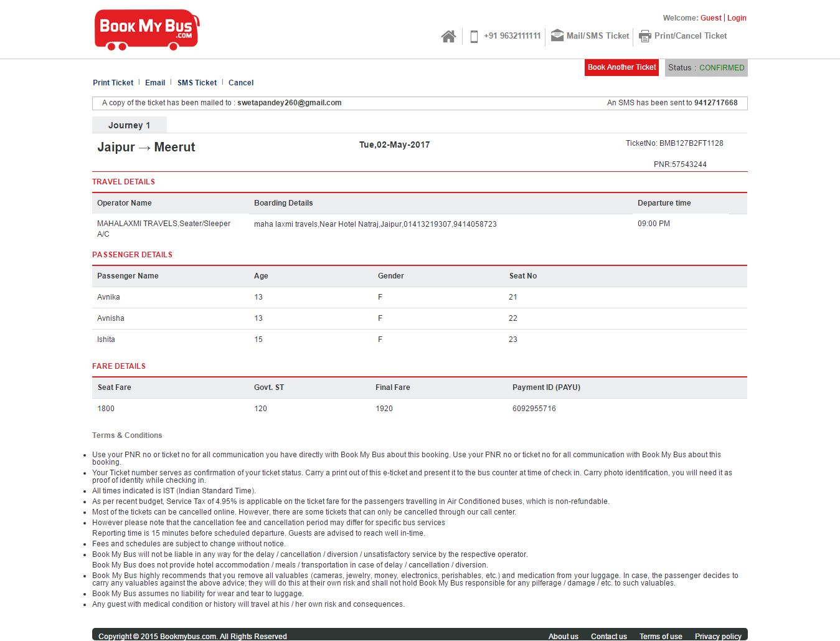
Task: Click Departure time column header
Action: (664, 203)
